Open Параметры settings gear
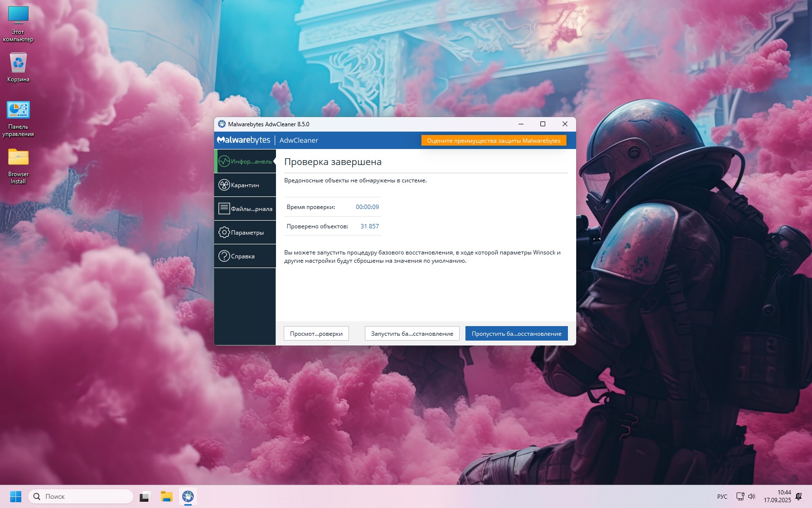Screen dimensions: 812x508 pos(245,232)
